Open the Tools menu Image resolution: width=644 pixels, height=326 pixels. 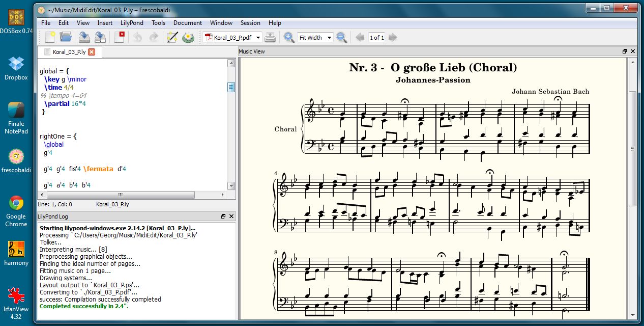point(158,22)
